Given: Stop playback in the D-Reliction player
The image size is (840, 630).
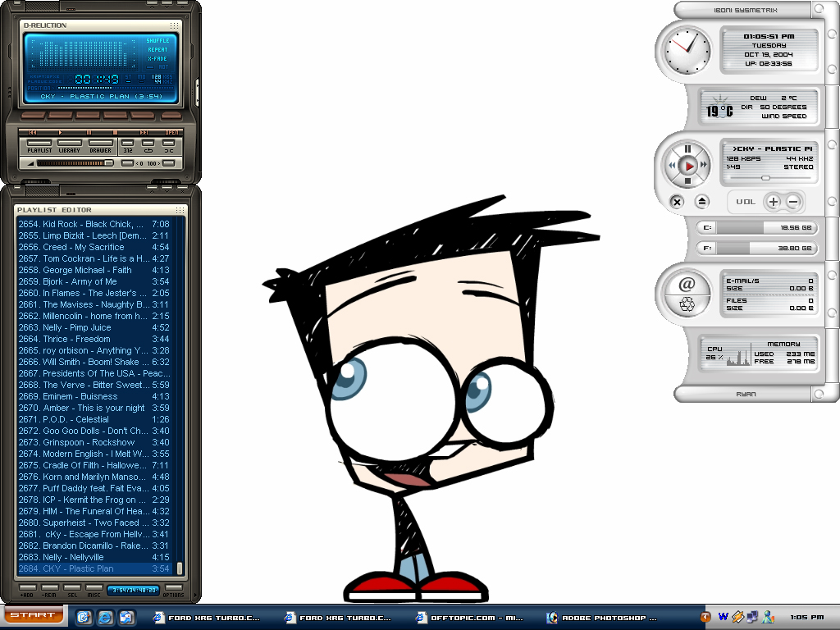Looking at the screenshot, I should coord(116,132).
